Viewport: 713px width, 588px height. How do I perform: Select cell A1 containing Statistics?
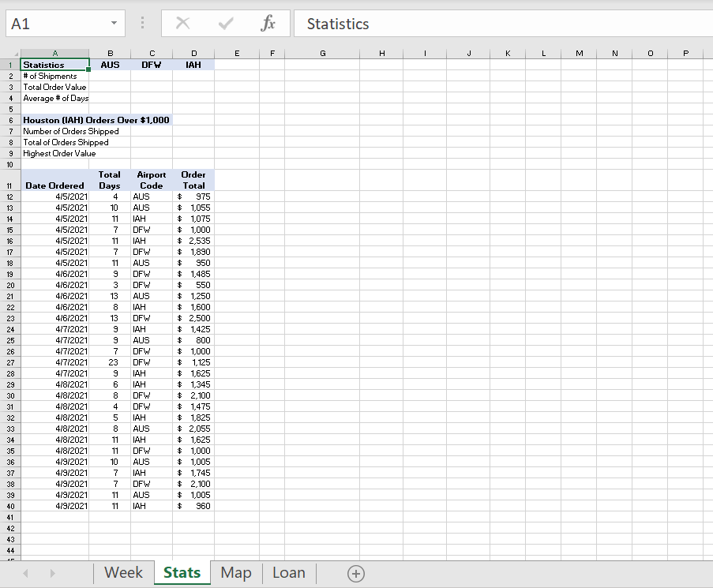(x=54, y=65)
